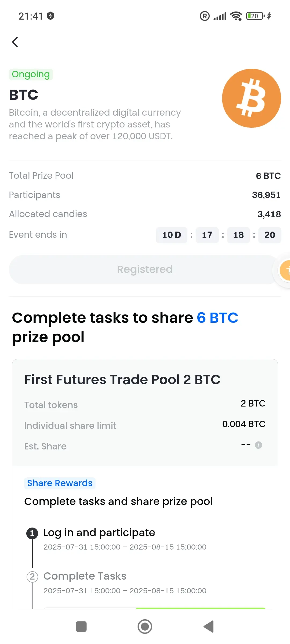The height and width of the screenshot is (644, 290).
Task: Tap the blue 6 BTC text
Action: tap(218, 318)
